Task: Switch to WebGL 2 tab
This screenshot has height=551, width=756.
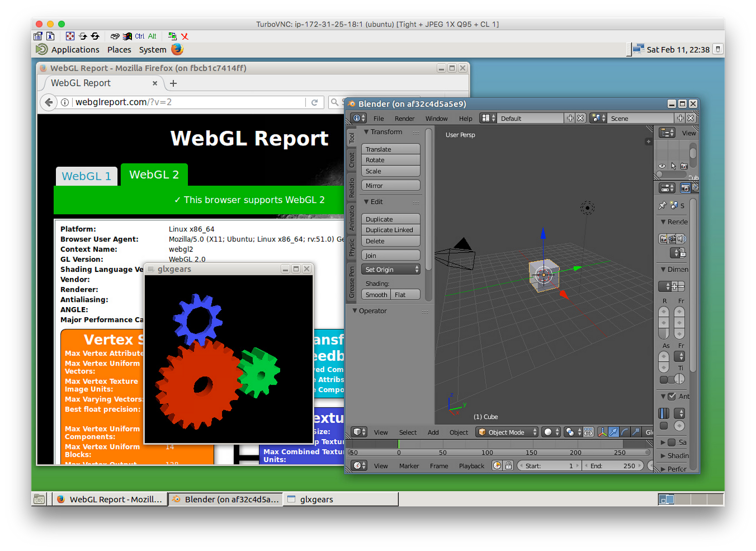Action: [154, 175]
